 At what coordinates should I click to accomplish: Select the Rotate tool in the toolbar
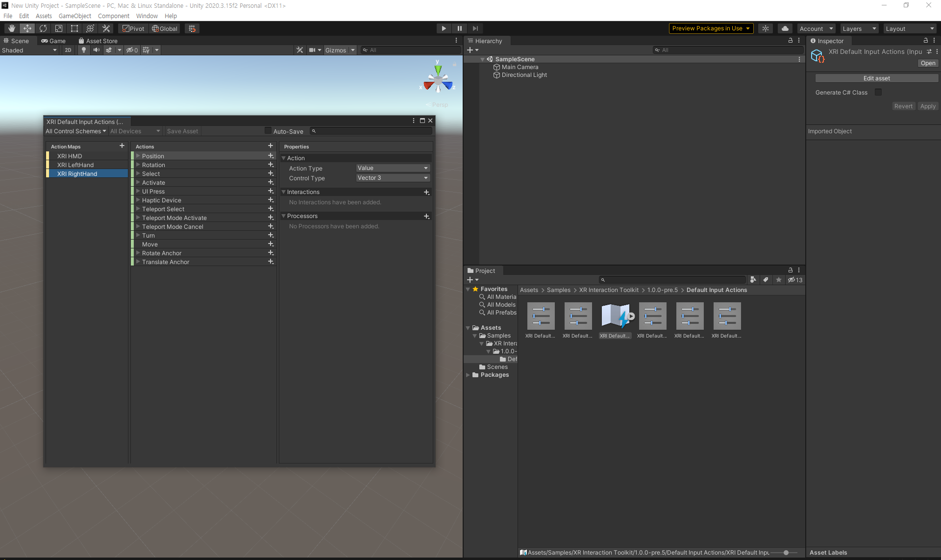[x=43, y=28]
